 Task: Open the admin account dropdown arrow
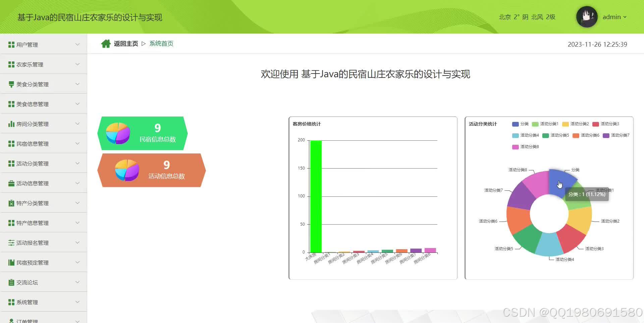pos(625,17)
